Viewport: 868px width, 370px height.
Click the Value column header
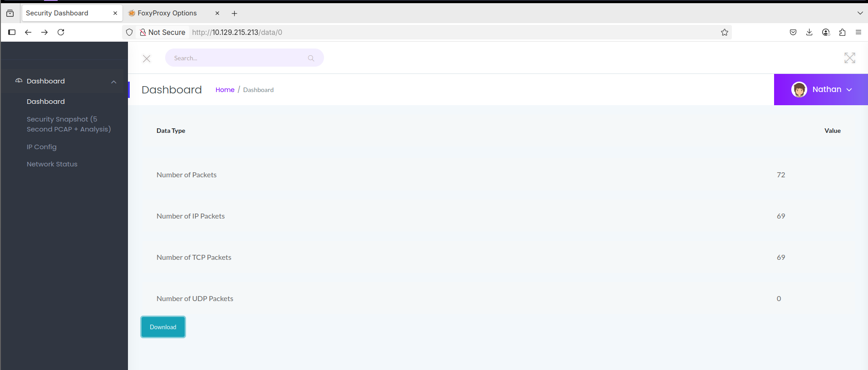(833, 131)
